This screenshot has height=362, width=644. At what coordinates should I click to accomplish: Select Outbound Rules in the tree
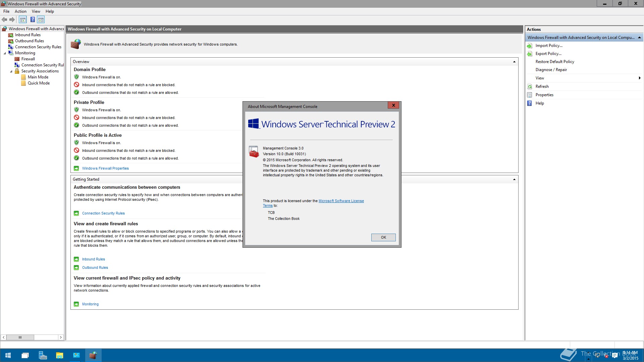pos(30,41)
